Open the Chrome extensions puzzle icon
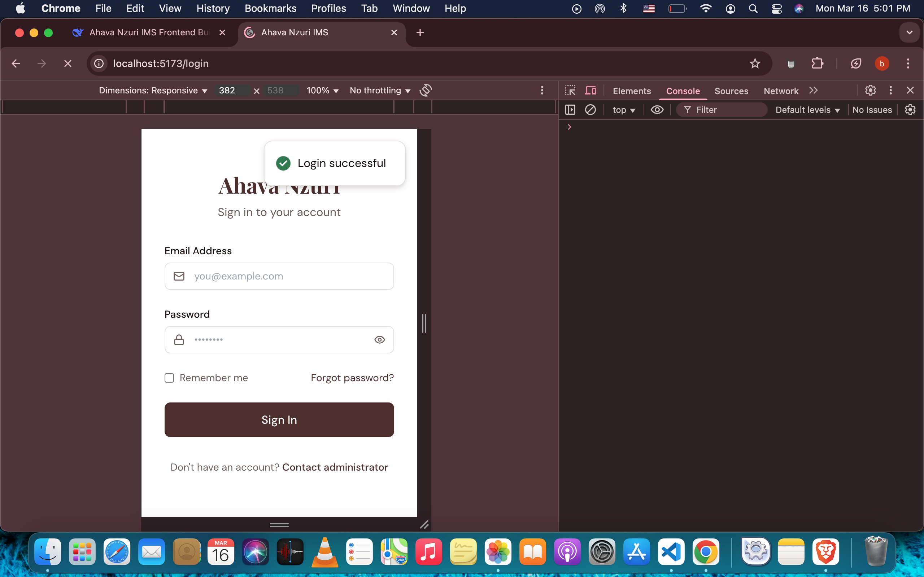The height and width of the screenshot is (577, 924). tap(817, 63)
